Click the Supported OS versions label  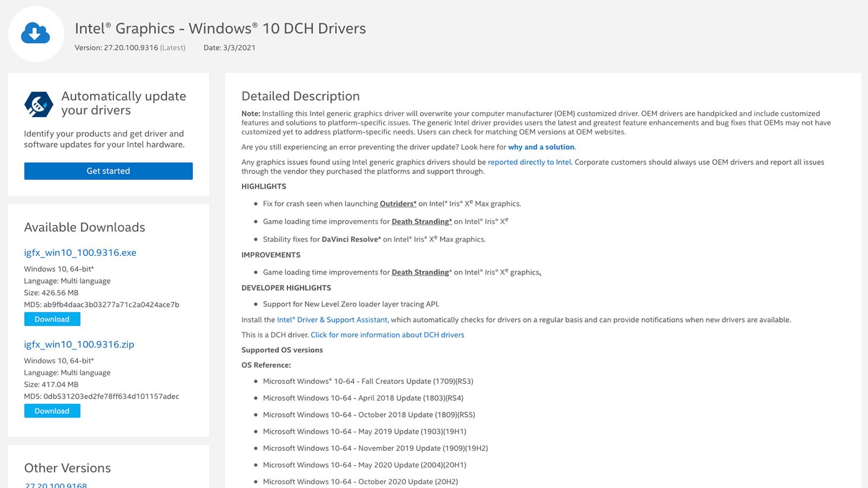click(x=282, y=350)
